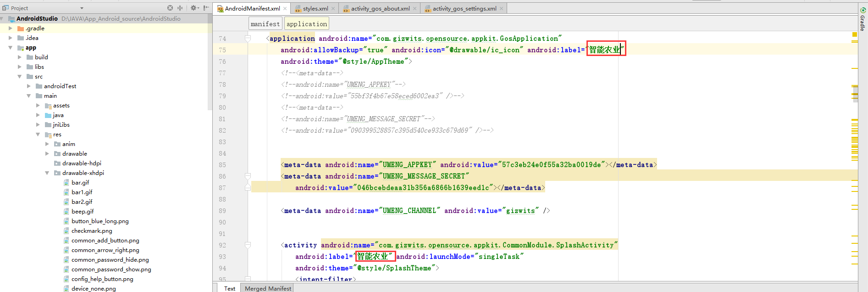This screenshot has width=868, height=292.
Task: Select common_add_button.png file
Action: [105, 241]
